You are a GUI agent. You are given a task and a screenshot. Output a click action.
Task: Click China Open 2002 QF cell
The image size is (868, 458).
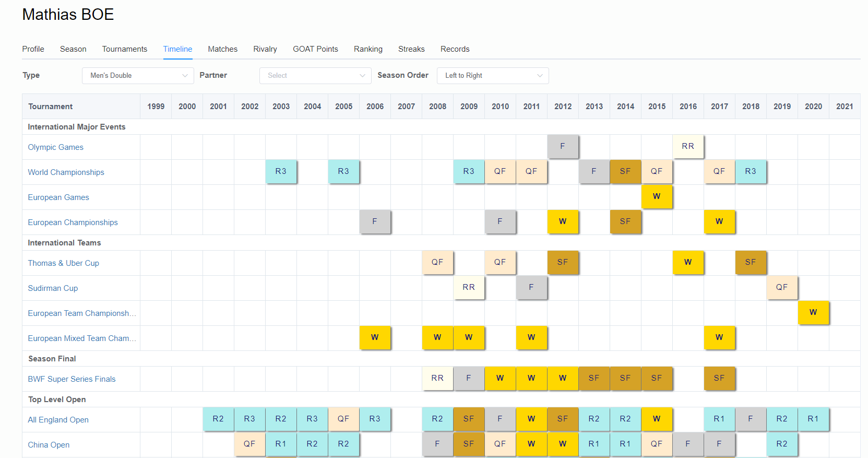pyautogui.click(x=249, y=444)
